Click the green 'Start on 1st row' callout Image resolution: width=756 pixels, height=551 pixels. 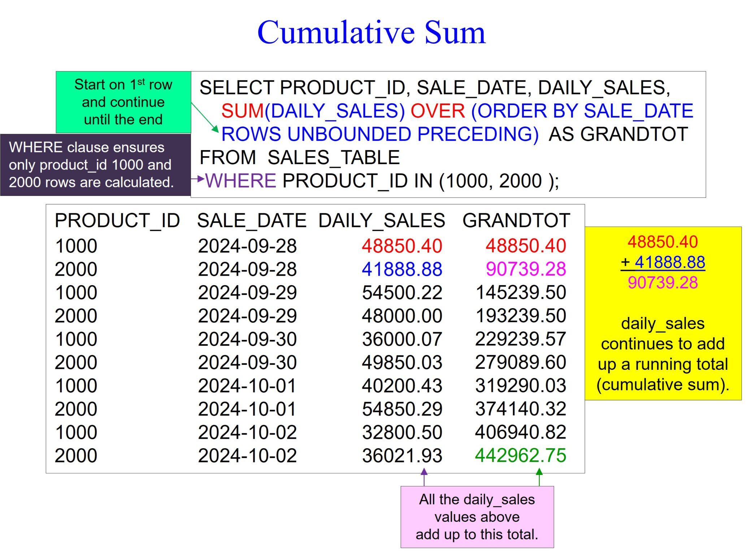click(x=123, y=102)
